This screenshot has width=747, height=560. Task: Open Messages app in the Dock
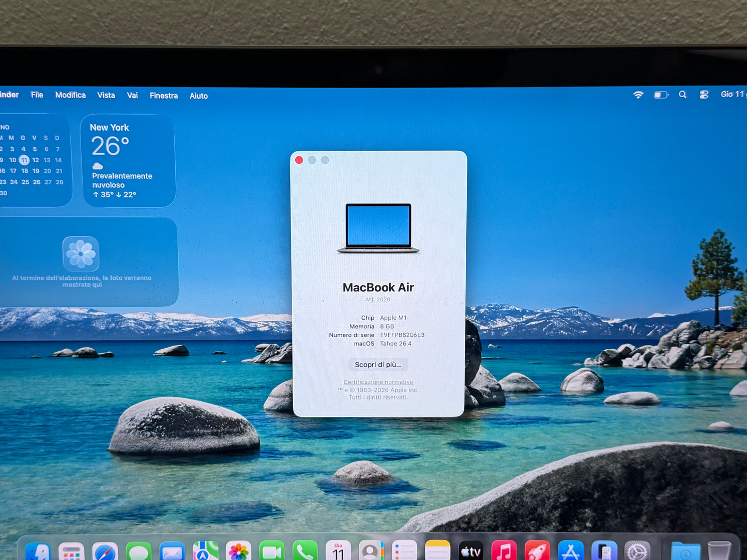pyautogui.click(x=139, y=552)
